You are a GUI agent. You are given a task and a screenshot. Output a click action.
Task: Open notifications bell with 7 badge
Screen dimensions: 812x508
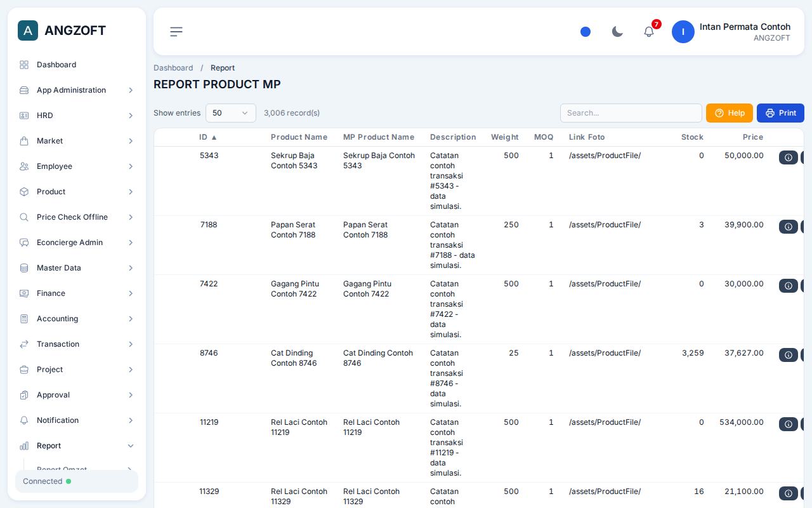coord(649,31)
